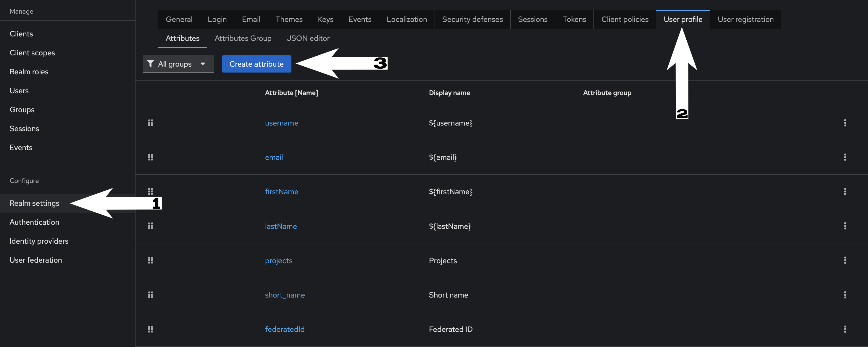Open the kebab menu for the email attribute
Viewport: 868px width, 347px height.
[x=845, y=157]
